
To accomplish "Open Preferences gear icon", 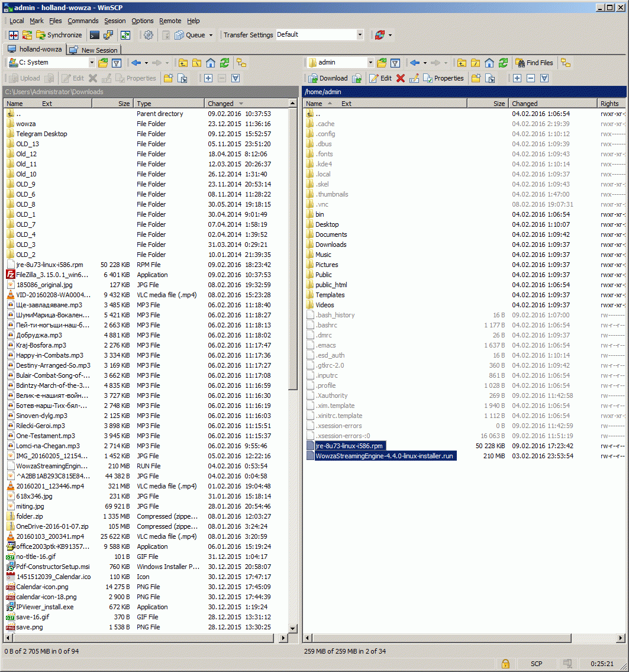I will pyautogui.click(x=148, y=35).
